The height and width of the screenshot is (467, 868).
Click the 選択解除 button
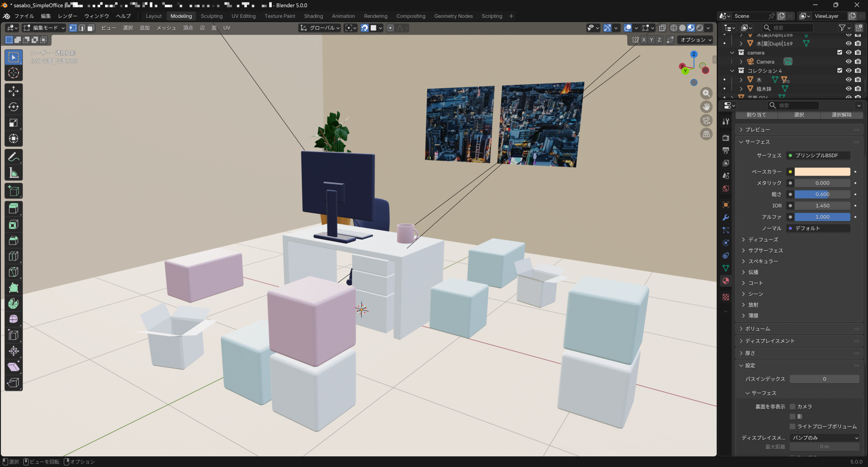[841, 115]
